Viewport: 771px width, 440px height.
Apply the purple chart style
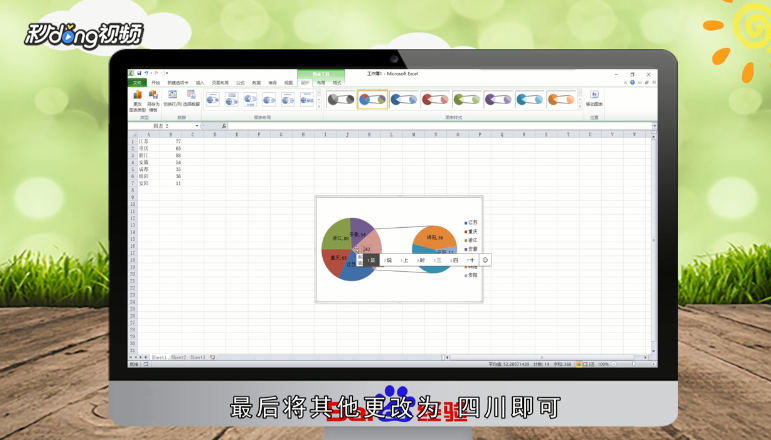[498, 100]
